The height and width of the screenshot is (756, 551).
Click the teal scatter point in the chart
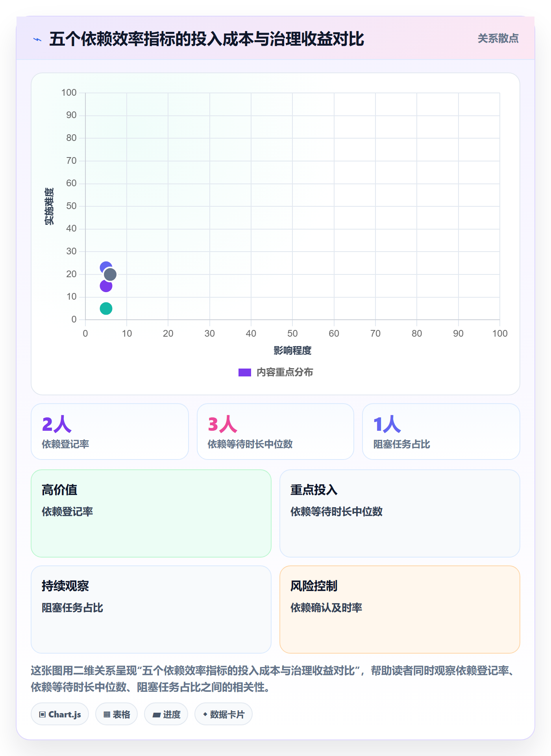pos(106,308)
